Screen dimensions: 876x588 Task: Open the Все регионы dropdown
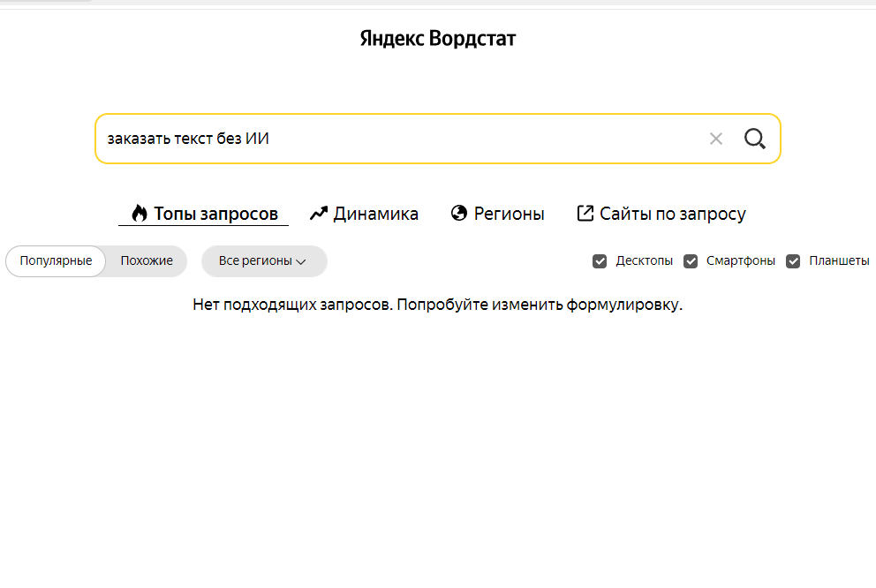263,261
